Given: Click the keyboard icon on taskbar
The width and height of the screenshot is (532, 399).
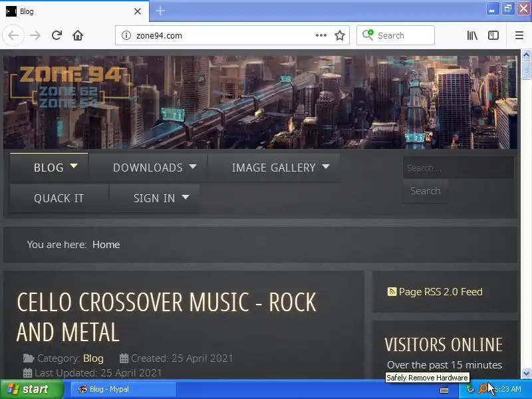Looking at the screenshot, I should coord(444,390).
